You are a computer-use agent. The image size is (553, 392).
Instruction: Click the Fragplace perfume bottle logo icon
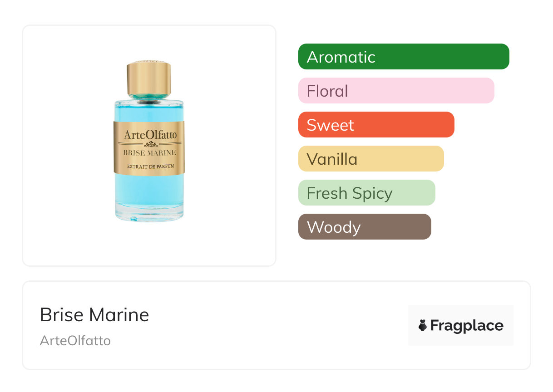pyautogui.click(x=423, y=325)
